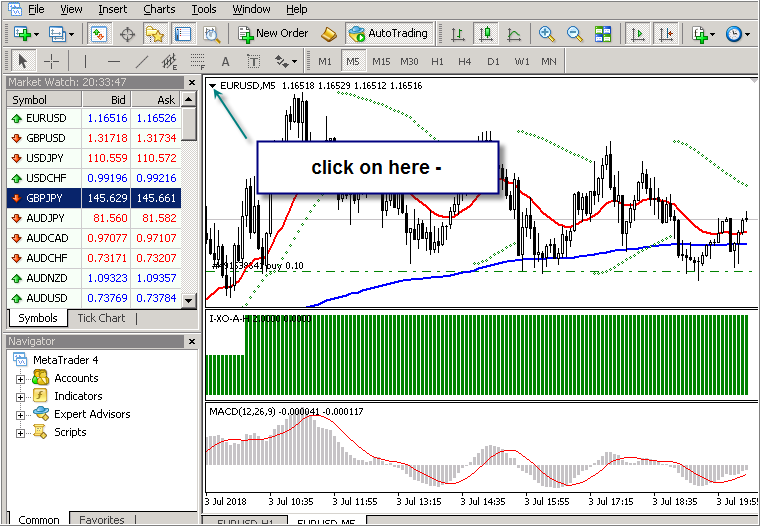Image resolution: width=760 pixels, height=526 pixels.
Task: Switch chart to Candlesticks style
Action: [x=486, y=34]
